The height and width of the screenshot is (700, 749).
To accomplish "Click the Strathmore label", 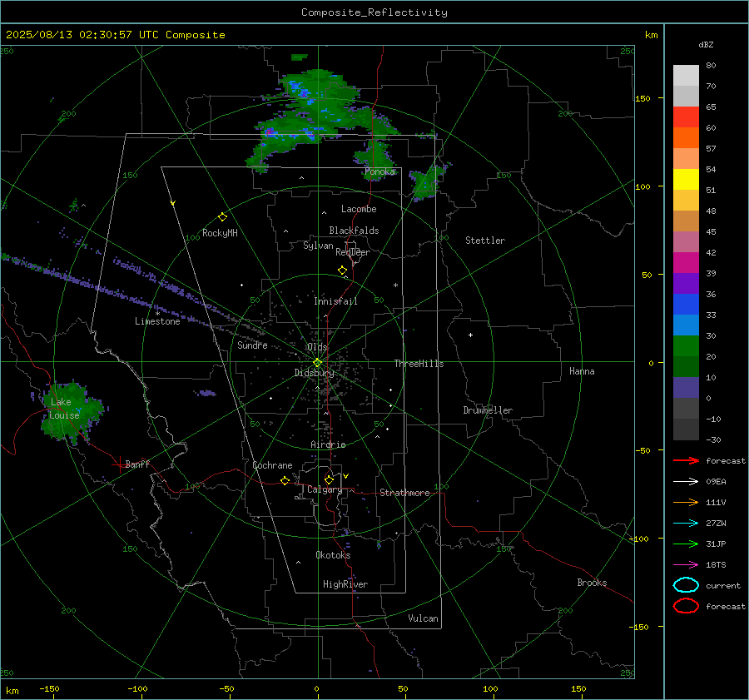I will click(x=404, y=493).
